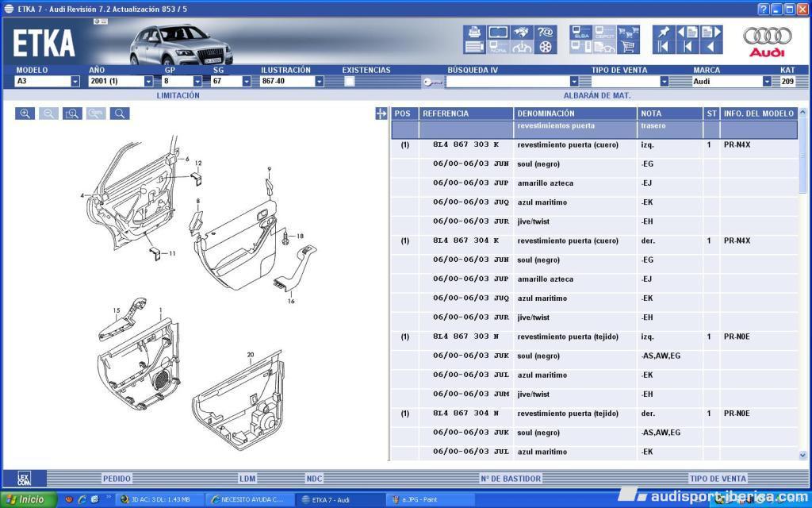The width and height of the screenshot is (812, 508).
Task: Click the Limitación label
Action: (x=178, y=95)
